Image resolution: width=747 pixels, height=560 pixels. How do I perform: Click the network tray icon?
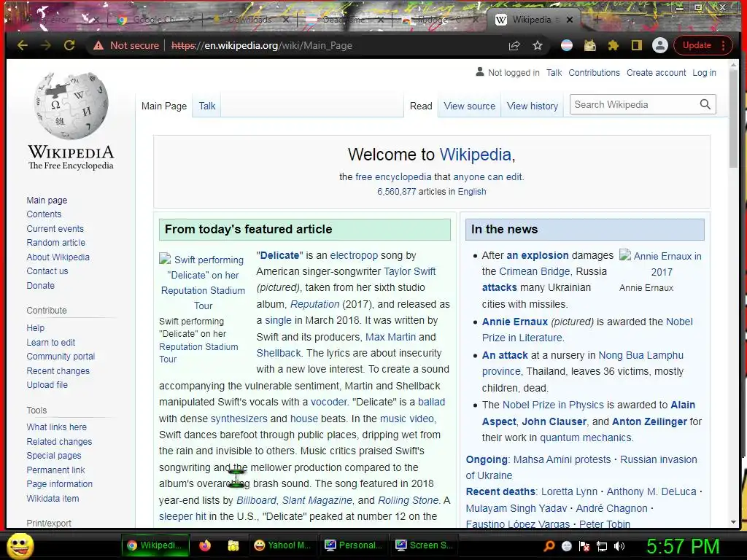point(602,546)
